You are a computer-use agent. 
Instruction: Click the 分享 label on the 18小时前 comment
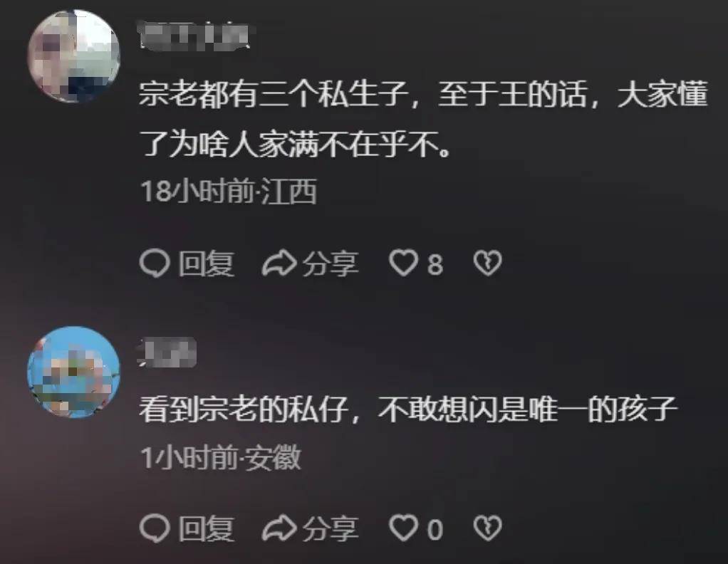[331, 263]
